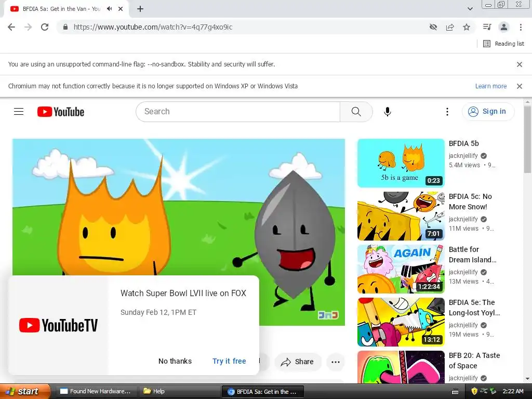The height and width of the screenshot is (399, 532).
Task: Click the Battle for Dream Island title
Action: tap(472, 255)
